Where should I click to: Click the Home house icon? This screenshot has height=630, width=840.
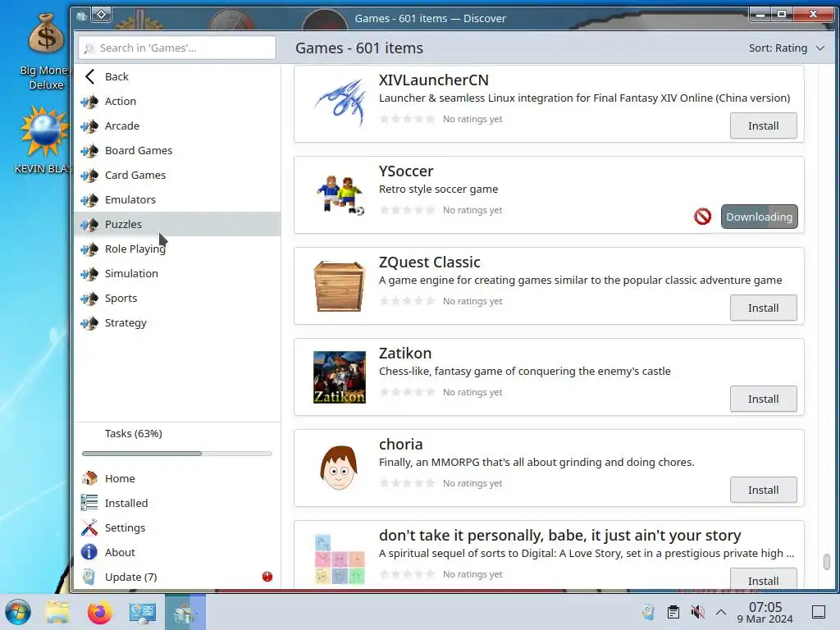[x=89, y=478]
